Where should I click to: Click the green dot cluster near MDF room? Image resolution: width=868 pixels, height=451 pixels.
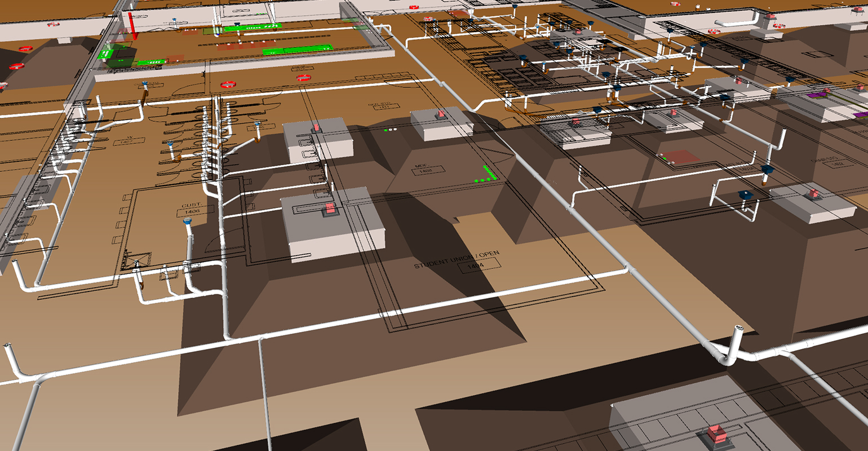[486, 175]
